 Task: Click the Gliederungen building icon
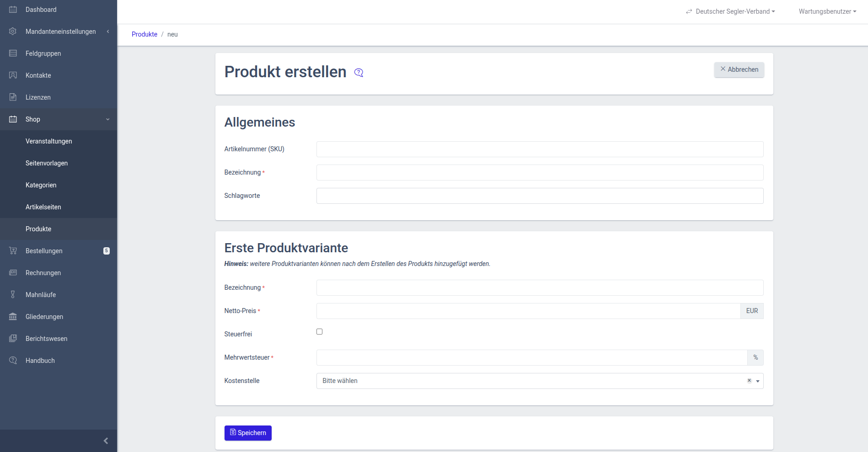pos(13,317)
